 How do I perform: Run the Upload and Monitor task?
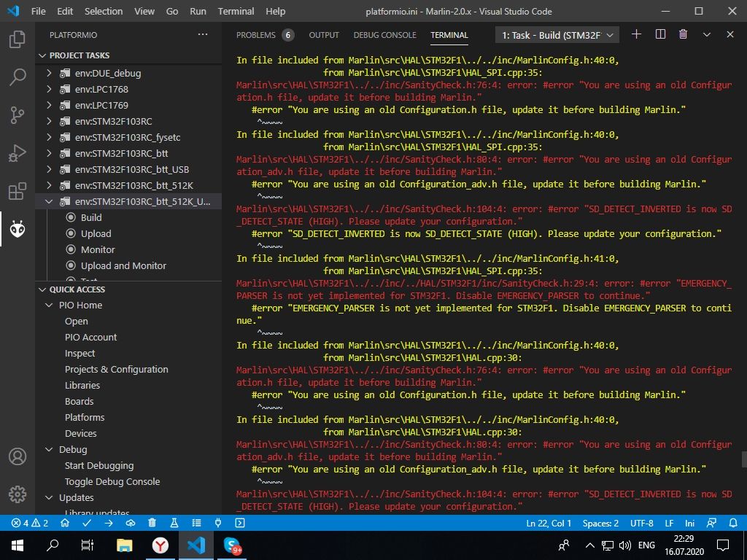point(123,265)
